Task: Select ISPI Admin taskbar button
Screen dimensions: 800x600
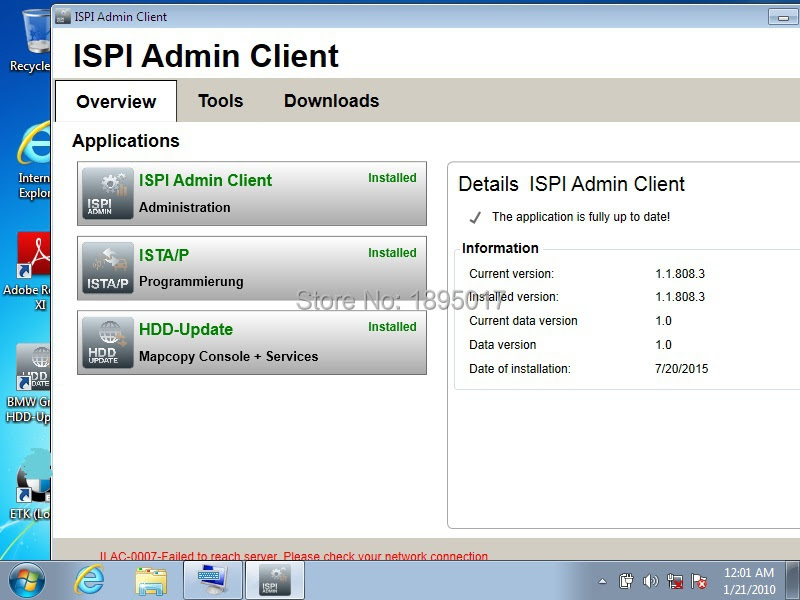Action: tap(276, 580)
